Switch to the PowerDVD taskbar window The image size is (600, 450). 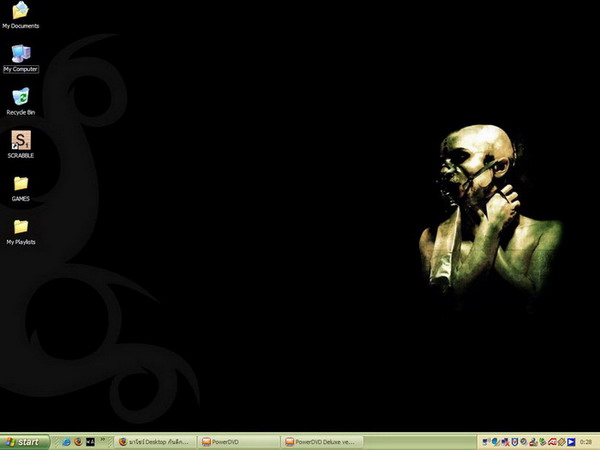[x=238, y=442]
